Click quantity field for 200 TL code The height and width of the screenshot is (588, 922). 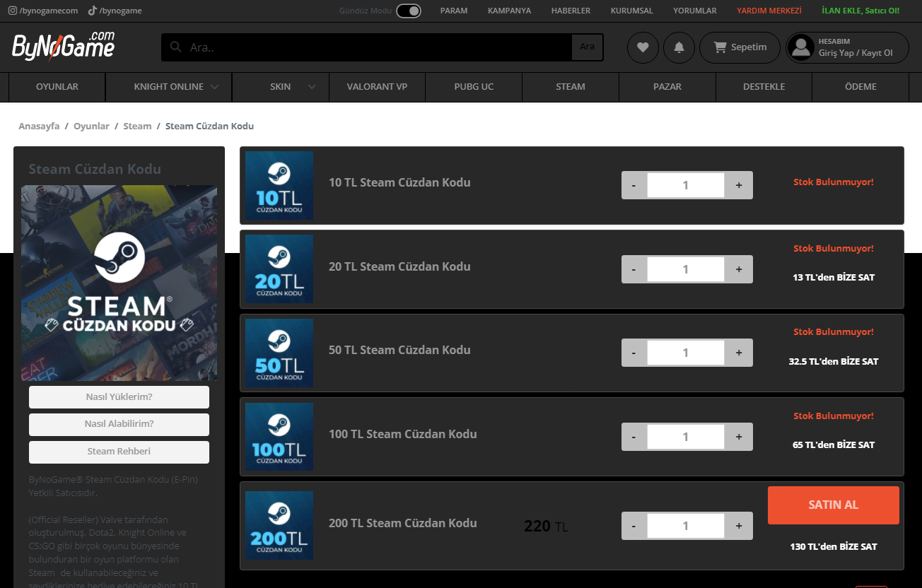686,526
